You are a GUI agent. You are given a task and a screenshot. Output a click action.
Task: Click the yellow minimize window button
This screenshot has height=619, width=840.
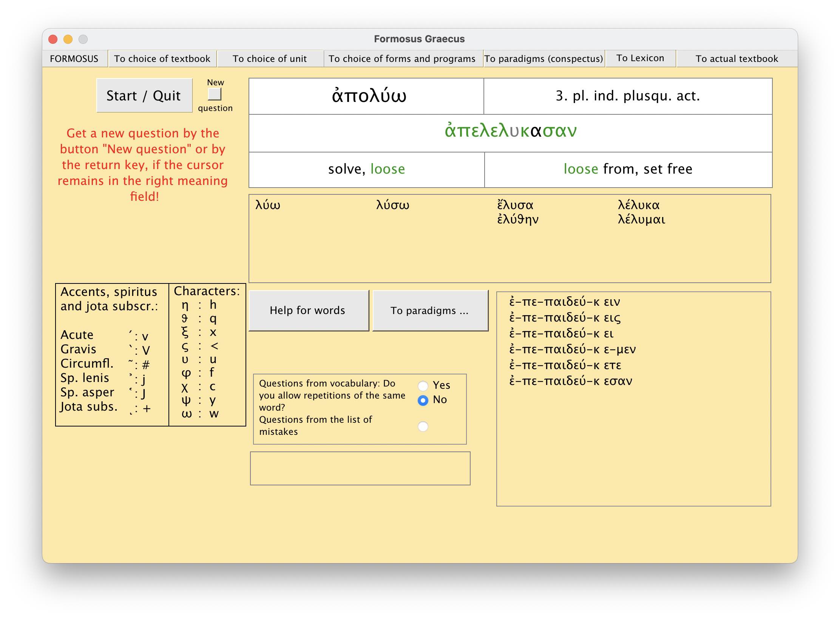[68, 39]
